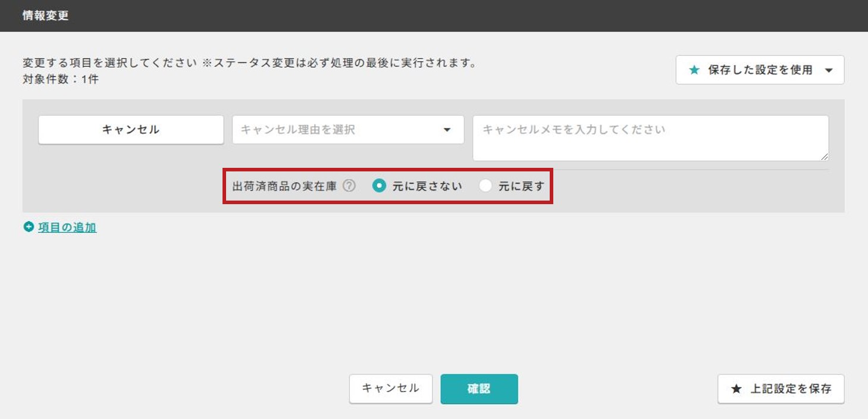Click the 元に戻す label text
Image resolution: width=868 pixels, height=419 pixels.
click(521, 186)
